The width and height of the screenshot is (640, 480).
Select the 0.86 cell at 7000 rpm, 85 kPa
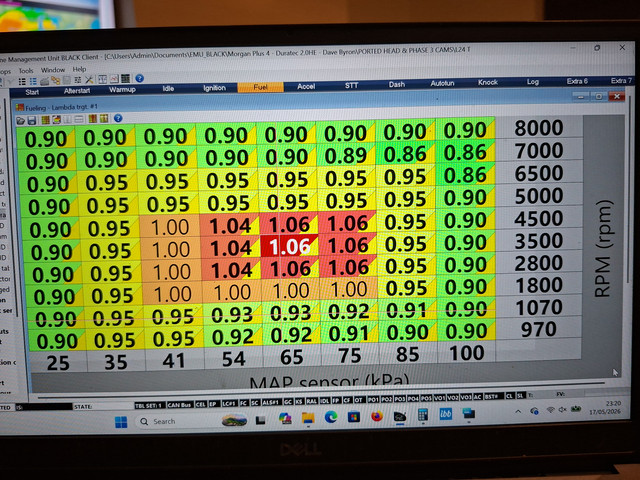(x=405, y=154)
